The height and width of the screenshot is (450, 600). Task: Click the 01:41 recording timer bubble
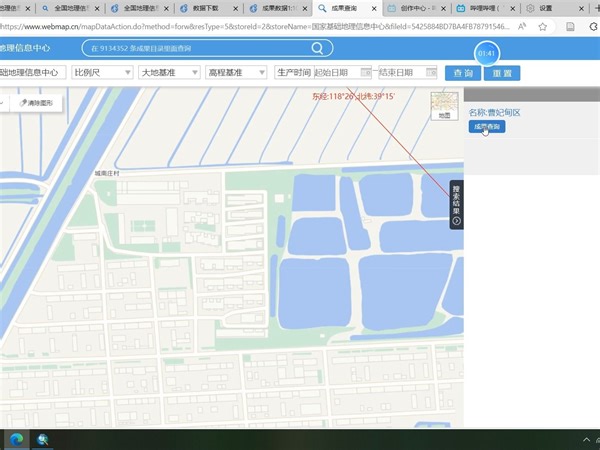tap(487, 53)
